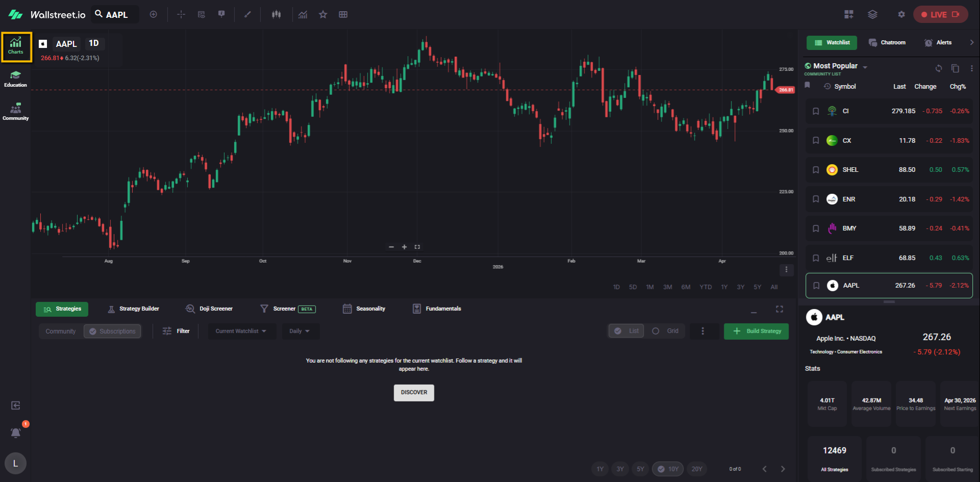Switch to the Seasonality tab
This screenshot has height=482, width=980.
364,309
